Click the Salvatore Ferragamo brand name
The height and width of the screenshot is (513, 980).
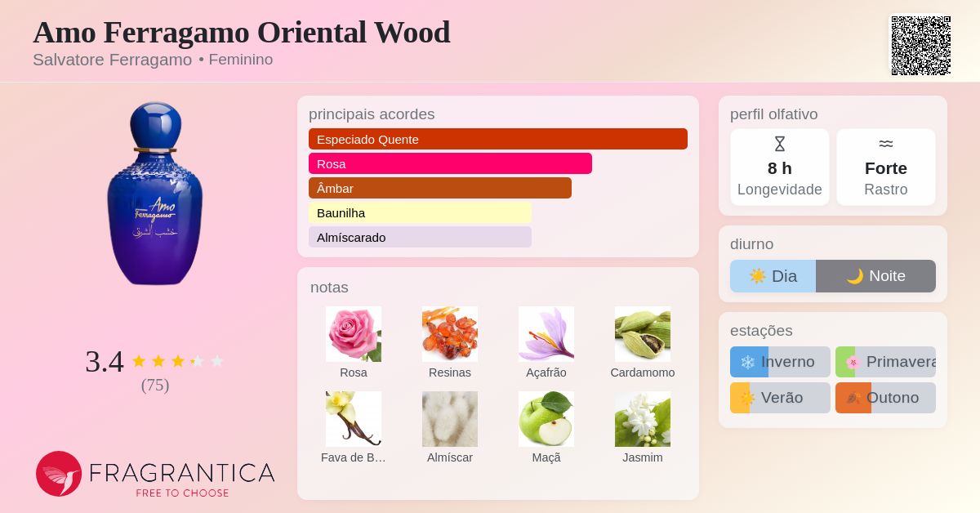pos(112,60)
